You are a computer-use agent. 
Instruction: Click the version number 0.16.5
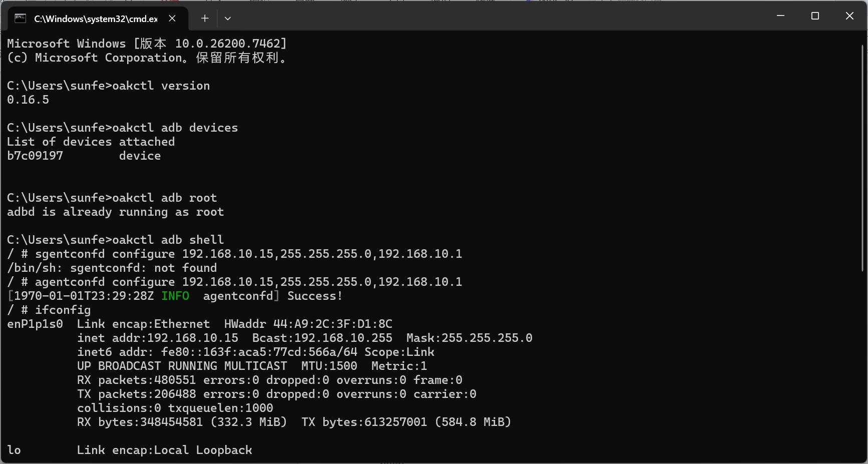(x=28, y=100)
